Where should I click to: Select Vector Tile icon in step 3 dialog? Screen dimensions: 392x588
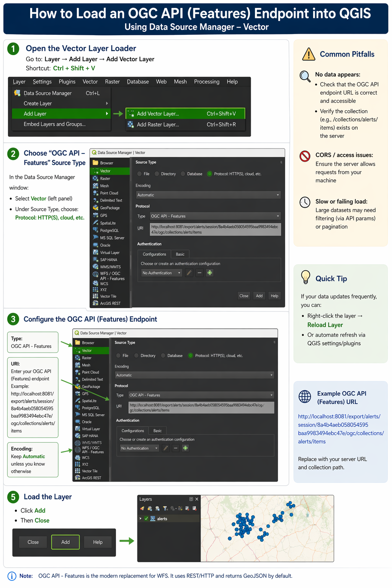[78, 471]
